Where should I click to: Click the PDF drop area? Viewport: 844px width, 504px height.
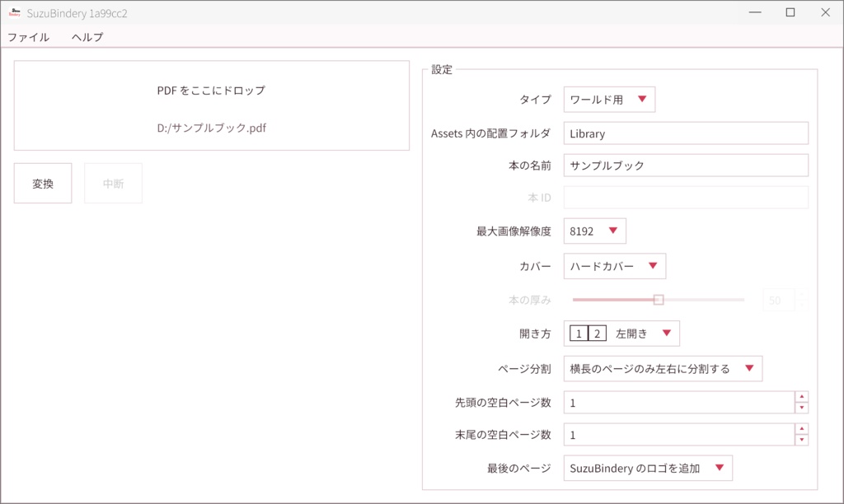(212, 105)
